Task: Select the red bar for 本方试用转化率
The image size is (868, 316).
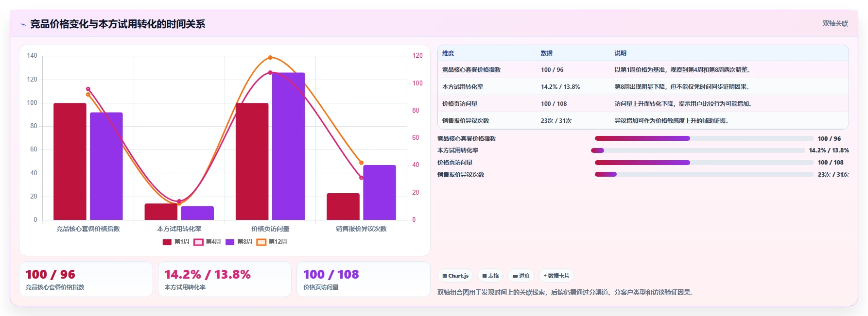Action: (x=161, y=212)
